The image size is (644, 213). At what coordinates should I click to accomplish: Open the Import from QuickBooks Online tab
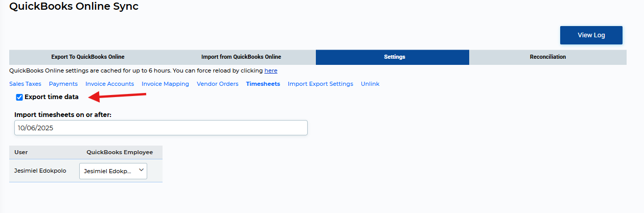241,57
